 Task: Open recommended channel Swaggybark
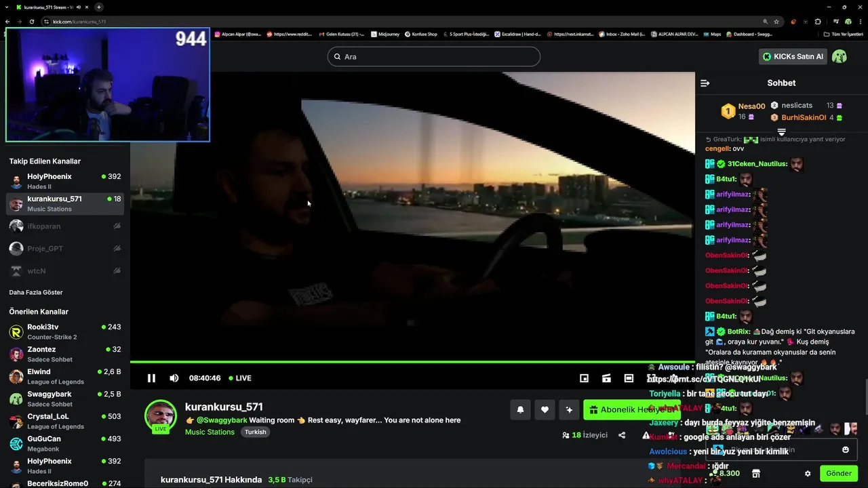[x=65, y=399]
